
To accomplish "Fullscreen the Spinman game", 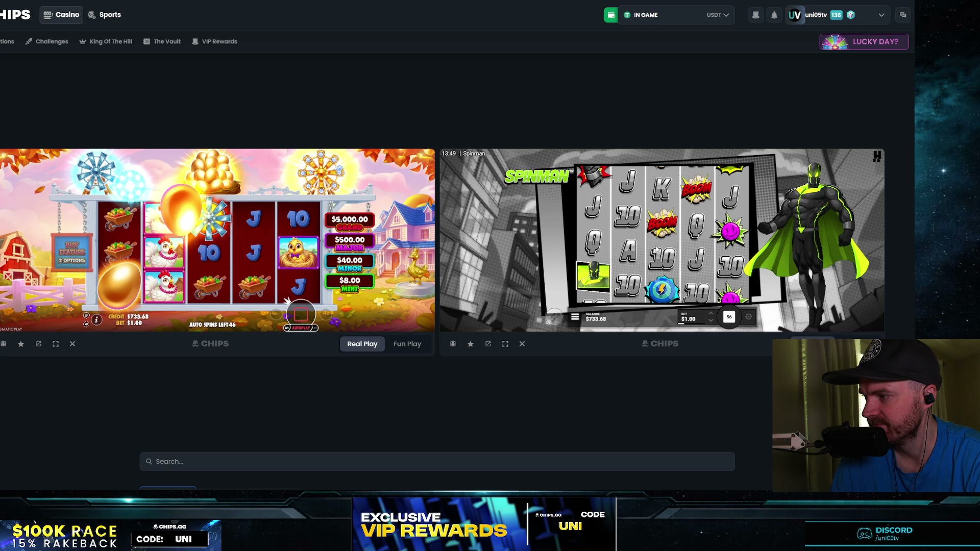I will click(x=505, y=344).
